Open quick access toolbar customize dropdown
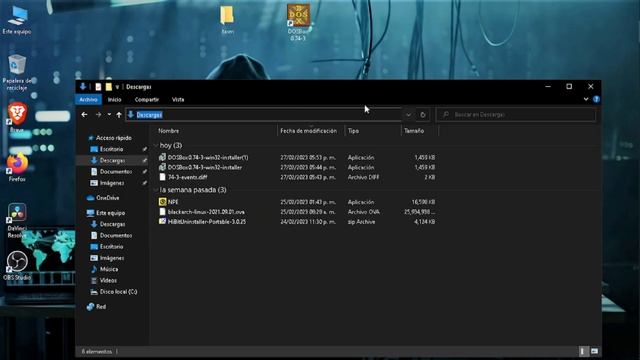This screenshot has height=360, width=640. point(117,87)
